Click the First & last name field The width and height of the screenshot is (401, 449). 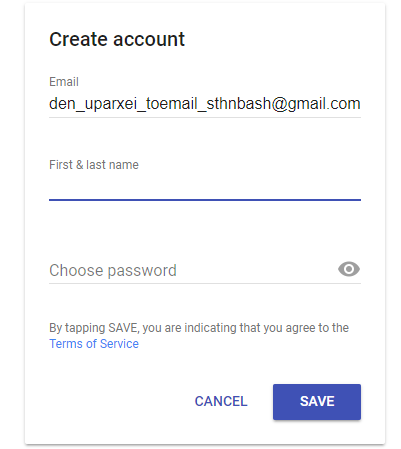tap(205, 187)
